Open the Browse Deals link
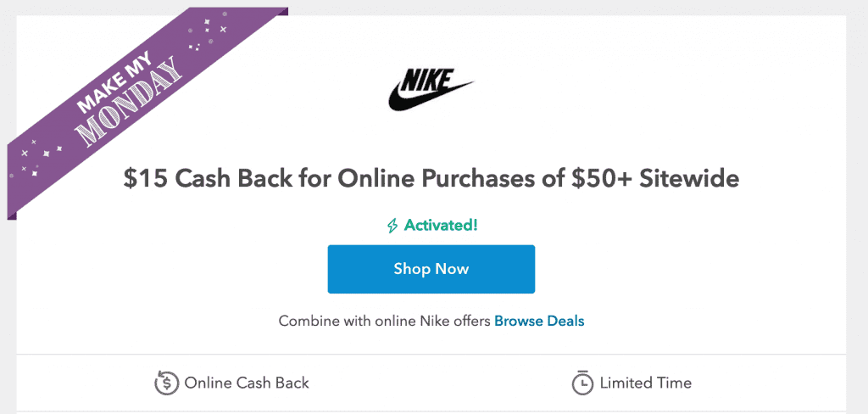This screenshot has height=414, width=868. pyautogui.click(x=539, y=321)
